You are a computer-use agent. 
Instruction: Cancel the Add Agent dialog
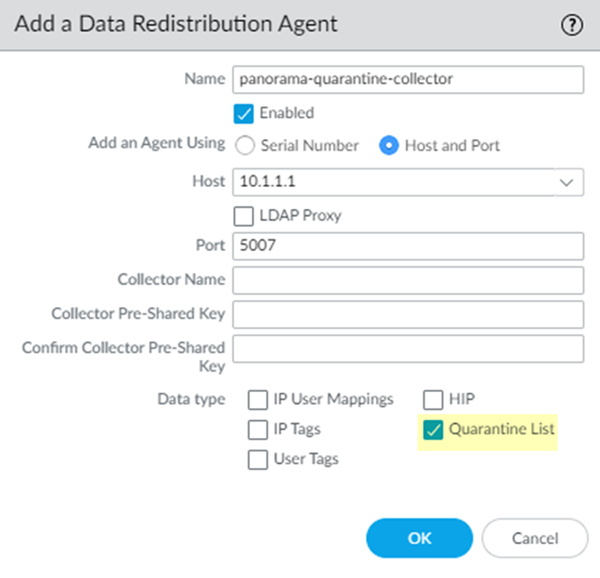pos(534,538)
